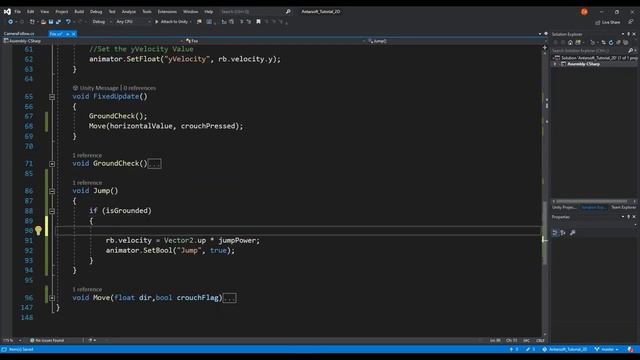The width and height of the screenshot is (640, 360).
Task: Click the Live Share button
Action: 608,22
